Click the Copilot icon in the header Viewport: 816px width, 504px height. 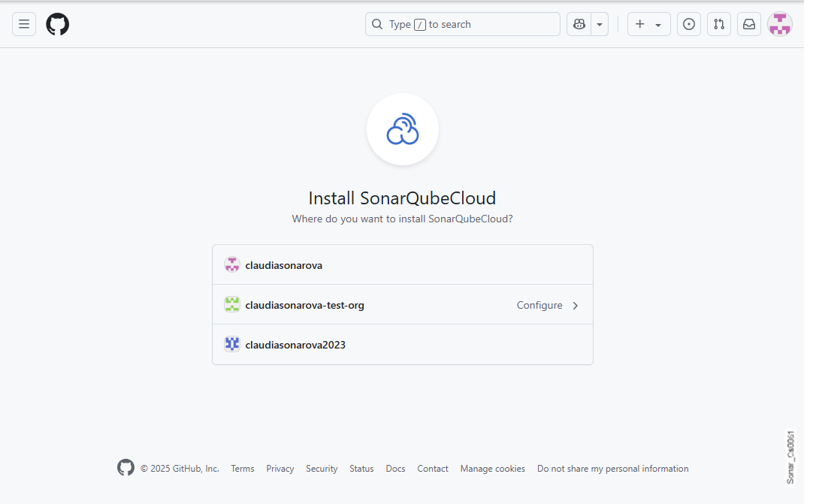pyautogui.click(x=578, y=24)
